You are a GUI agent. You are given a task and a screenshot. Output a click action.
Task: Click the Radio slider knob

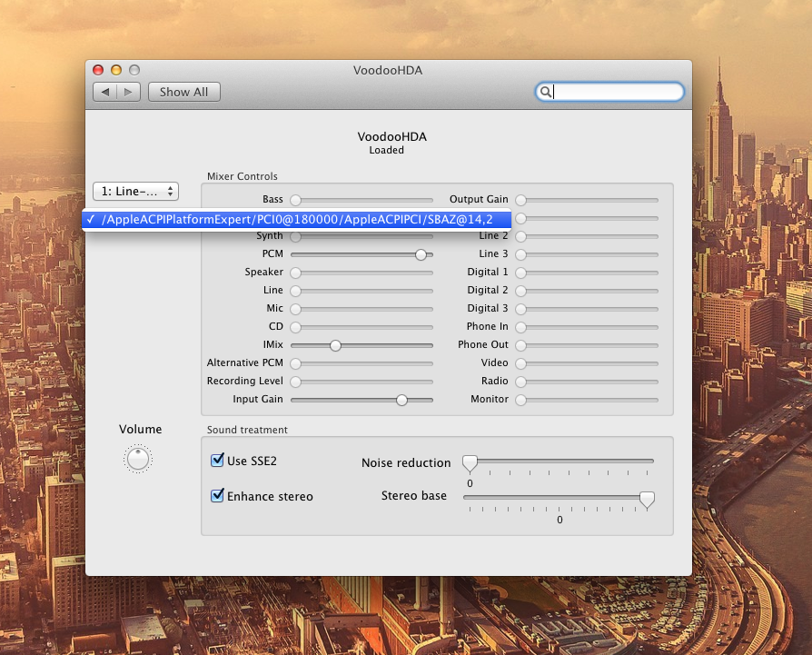521,382
